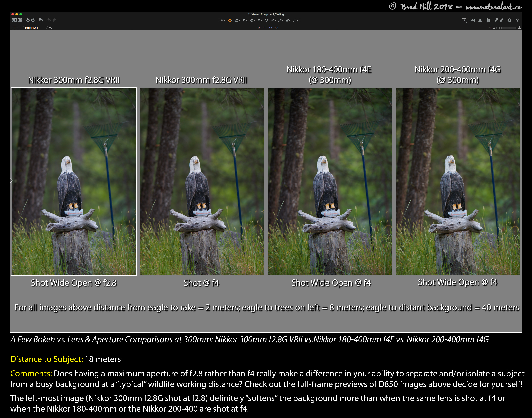The width and height of the screenshot is (532, 418).
Task: Go to the next image arrow
Action: pos(20,20)
